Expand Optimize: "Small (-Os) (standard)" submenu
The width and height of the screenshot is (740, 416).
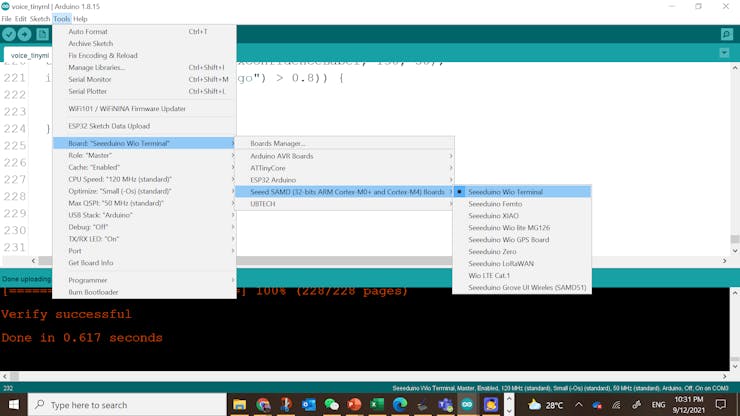pos(144,191)
